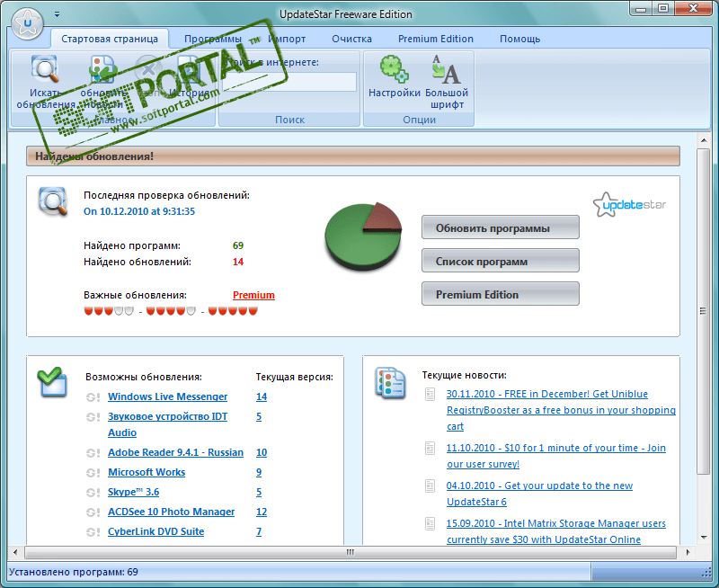Open the Программы tab

pyautogui.click(x=213, y=39)
